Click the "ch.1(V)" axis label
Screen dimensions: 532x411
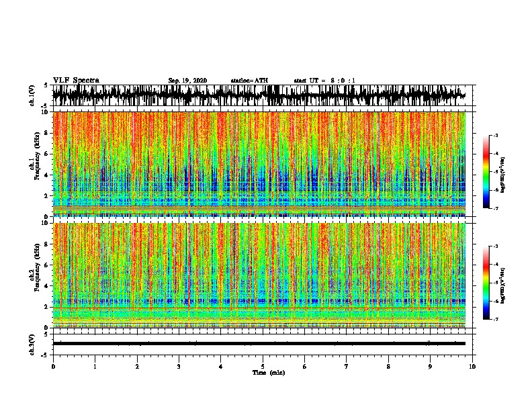click(x=32, y=95)
